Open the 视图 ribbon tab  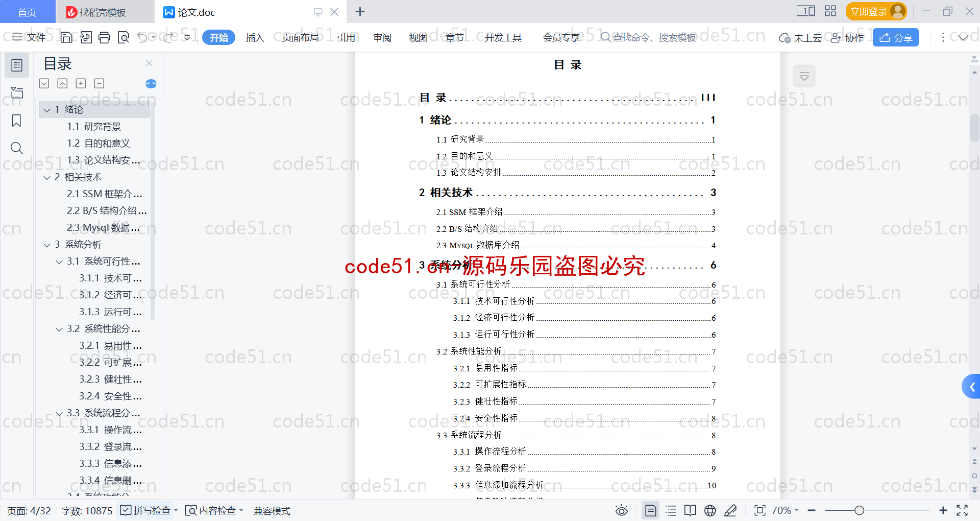(418, 37)
